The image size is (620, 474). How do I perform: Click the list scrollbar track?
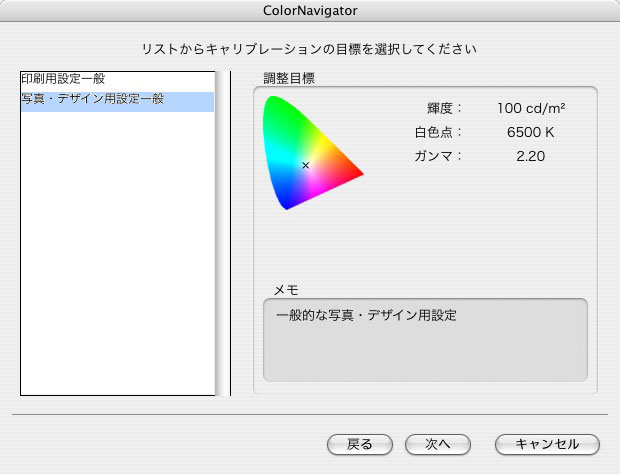223,233
